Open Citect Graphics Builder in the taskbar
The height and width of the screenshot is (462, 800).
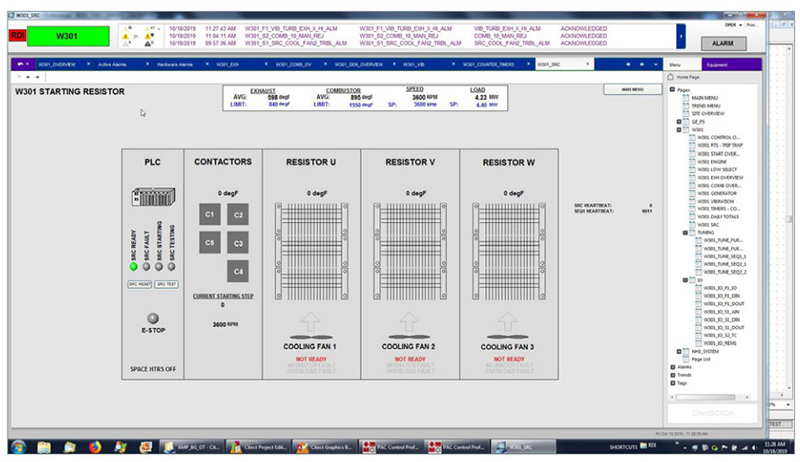point(324,447)
